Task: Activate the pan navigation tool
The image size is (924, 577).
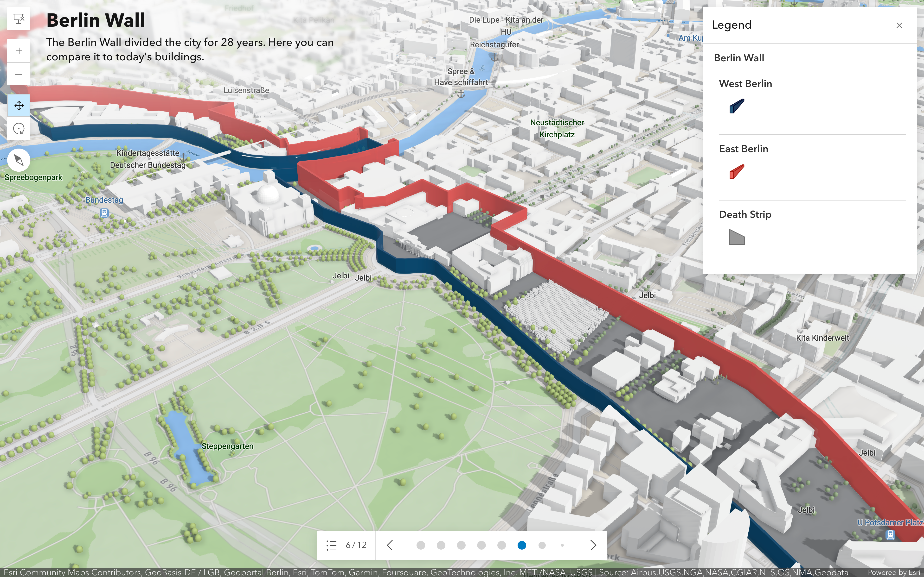Action: (19, 106)
